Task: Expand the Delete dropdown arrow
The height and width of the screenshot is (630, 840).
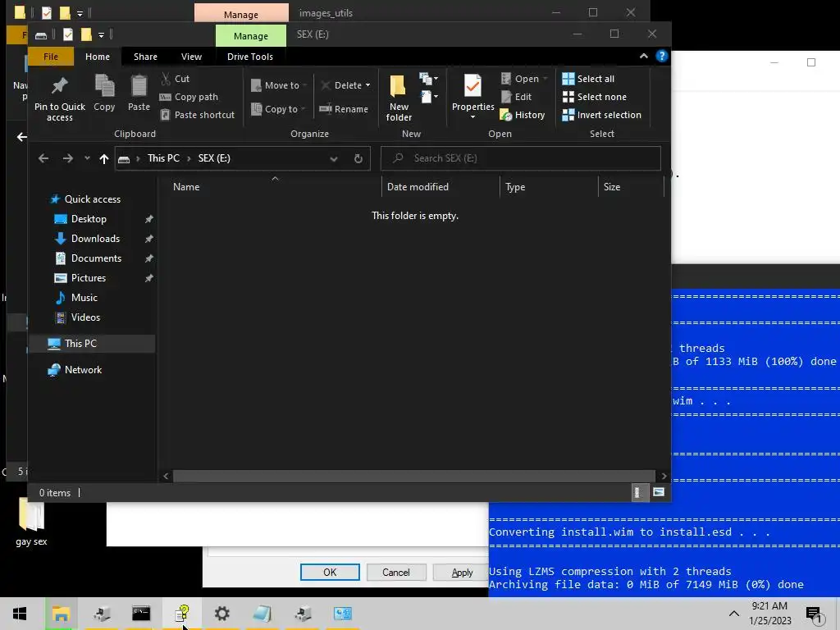Action: (368, 85)
